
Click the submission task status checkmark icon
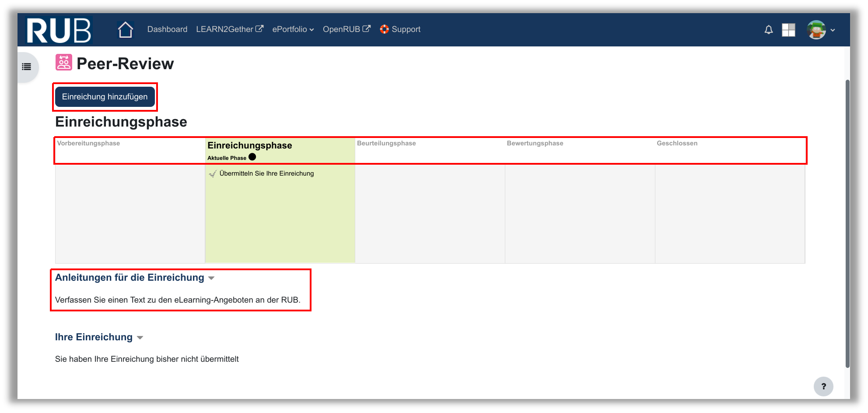(x=213, y=174)
